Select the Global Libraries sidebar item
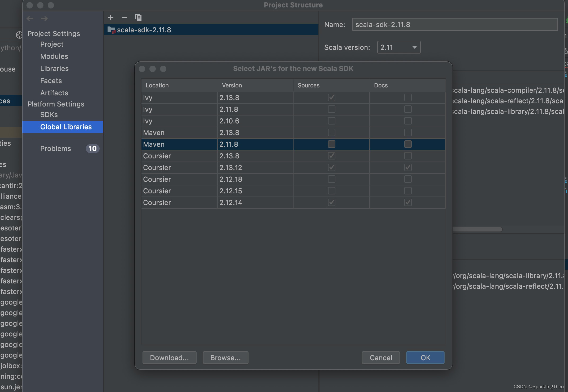The width and height of the screenshot is (568, 392). [x=66, y=127]
